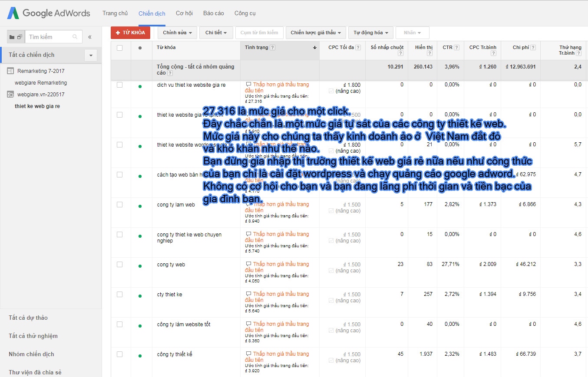Check the box for cty thiet ke
588x377 pixels.
pyautogui.click(x=120, y=295)
